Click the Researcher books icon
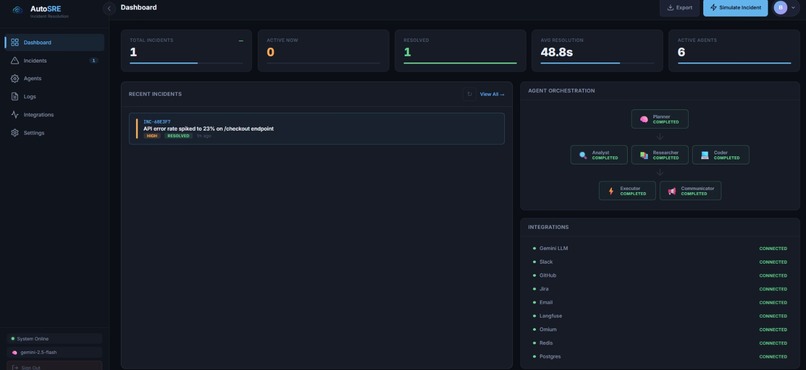The height and width of the screenshot is (370, 806). [x=644, y=155]
